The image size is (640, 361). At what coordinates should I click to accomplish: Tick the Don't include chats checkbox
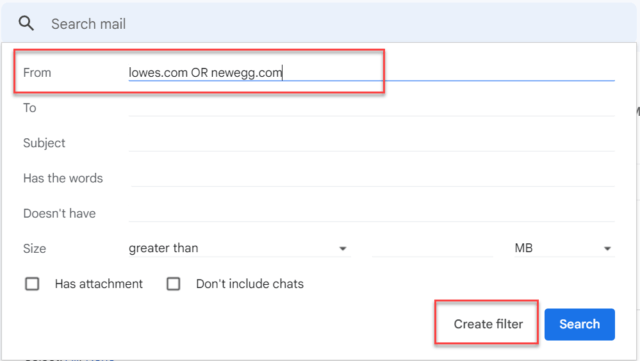pyautogui.click(x=173, y=284)
